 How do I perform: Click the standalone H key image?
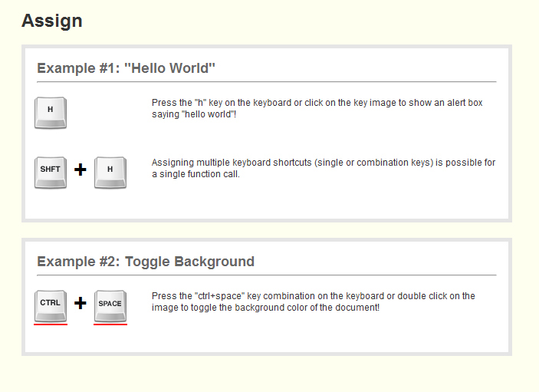(x=51, y=112)
